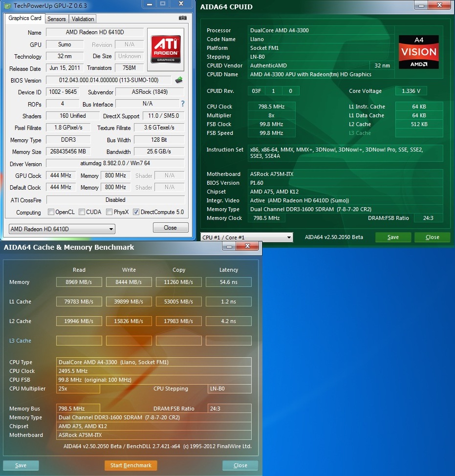Close the AIDA64 CPUID window via title bar X
The image size is (455, 476).
tap(439, 5)
